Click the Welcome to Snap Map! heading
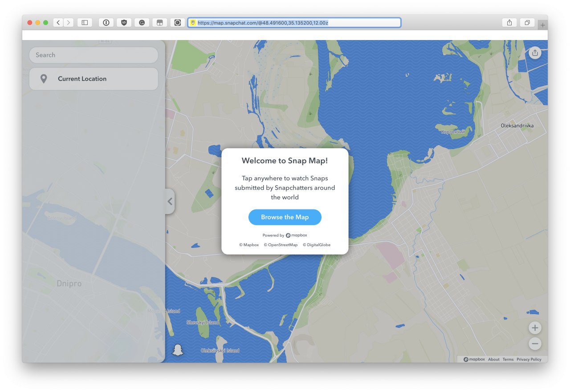 point(285,161)
